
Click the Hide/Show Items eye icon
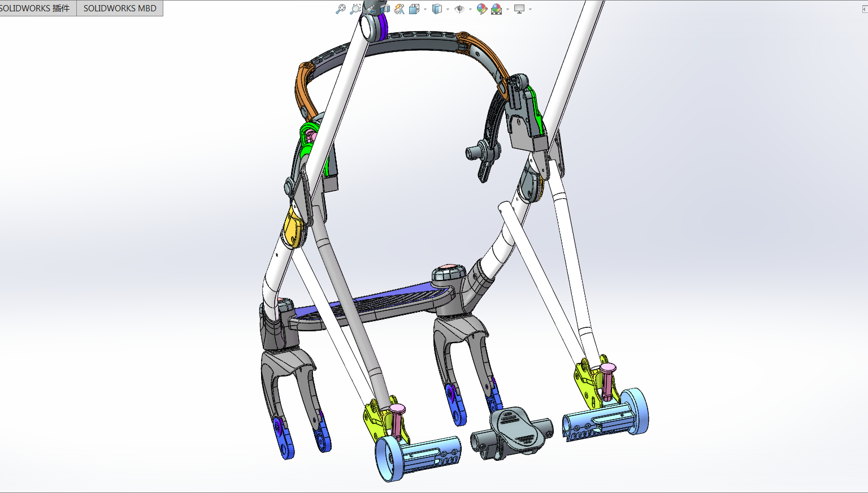tap(459, 9)
